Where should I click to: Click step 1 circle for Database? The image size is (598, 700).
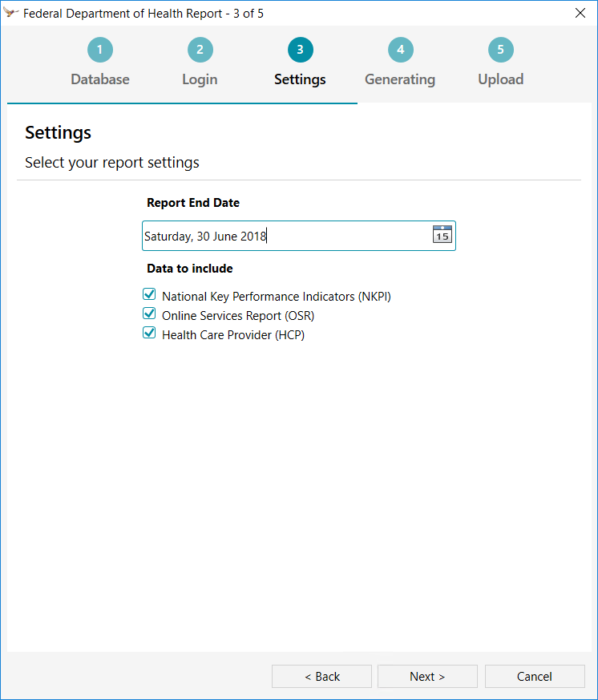click(100, 50)
